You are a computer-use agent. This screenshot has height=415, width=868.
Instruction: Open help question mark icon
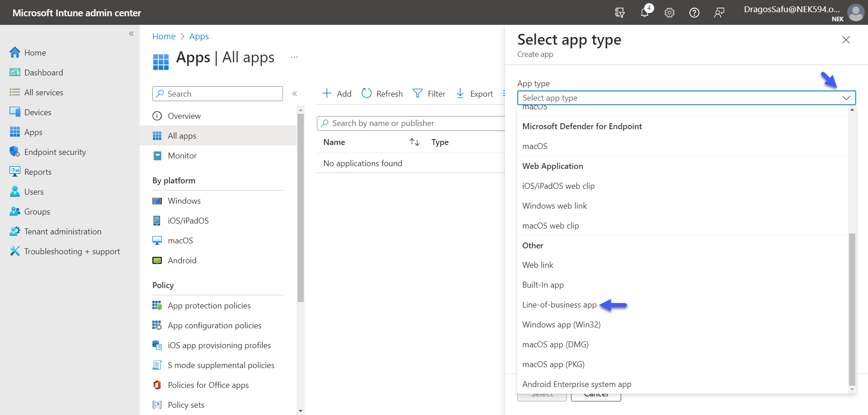click(x=694, y=13)
